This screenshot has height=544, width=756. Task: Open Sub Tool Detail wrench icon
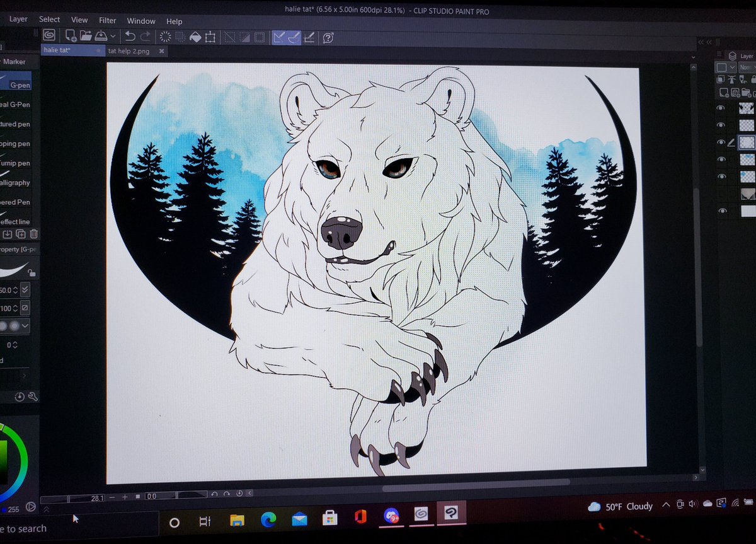tap(33, 396)
